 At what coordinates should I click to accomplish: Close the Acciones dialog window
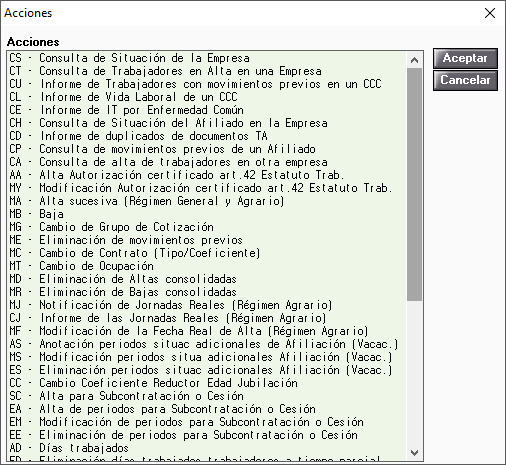490,13
